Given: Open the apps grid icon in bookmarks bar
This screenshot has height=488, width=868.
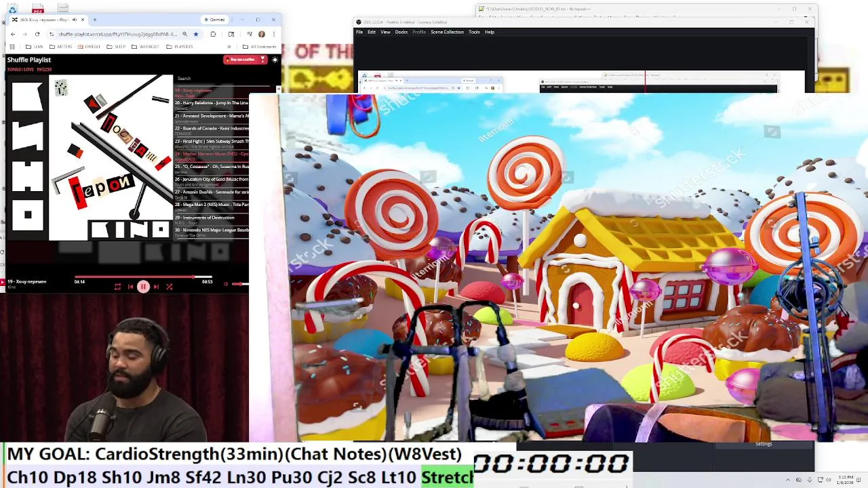Looking at the screenshot, I should 12,47.
